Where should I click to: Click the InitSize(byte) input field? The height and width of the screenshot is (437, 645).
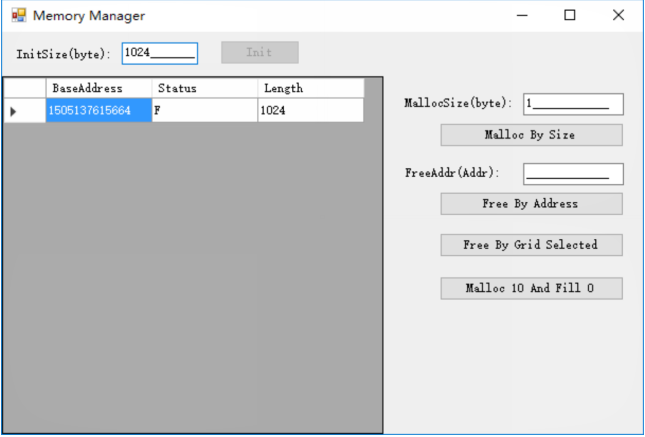(x=159, y=53)
